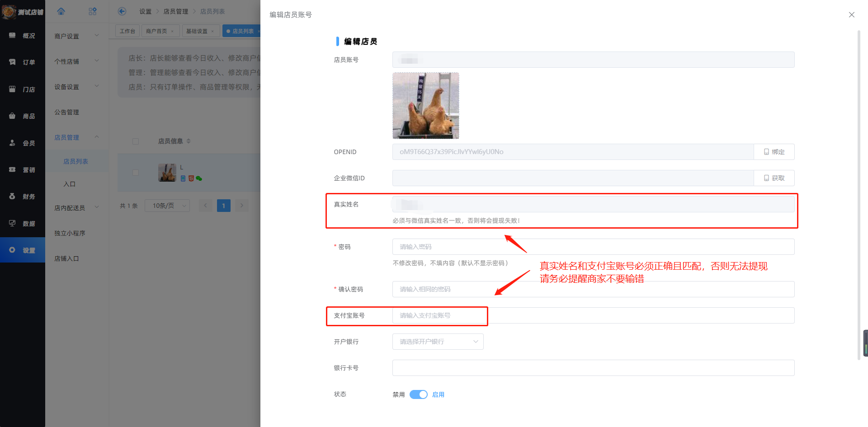Click the 获取 button for 企业微信ID
The height and width of the screenshot is (427, 868).
pos(774,178)
